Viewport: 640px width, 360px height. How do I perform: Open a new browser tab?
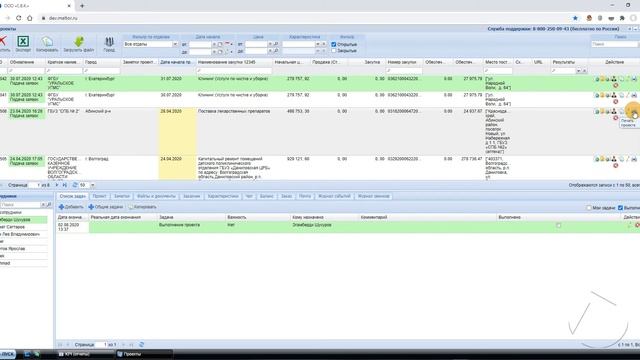(82, 6)
